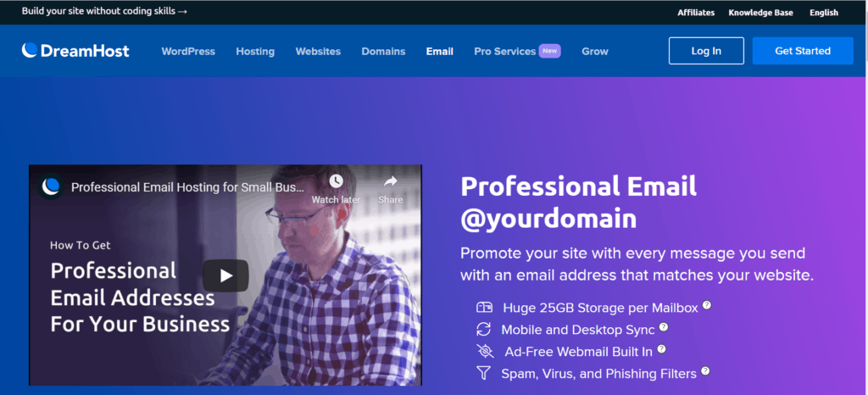Click the 'New' badge next to Pro Services
The image size is (868, 395).
pos(549,51)
